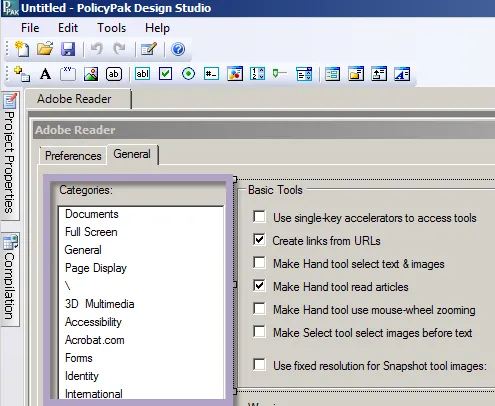Select the numeric spinner control tool icon
This screenshot has height=406, width=495.
tap(257, 74)
